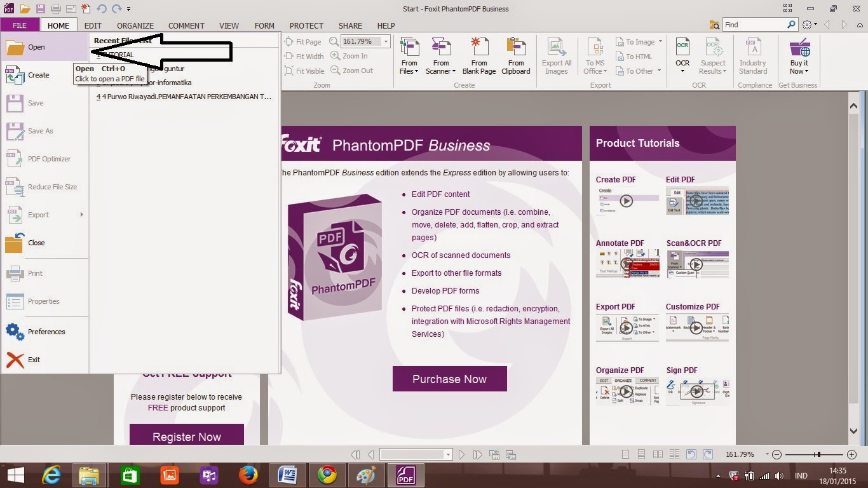Open recent file 4 Purwo Riwayadi
The height and width of the screenshot is (488, 868).
click(184, 97)
